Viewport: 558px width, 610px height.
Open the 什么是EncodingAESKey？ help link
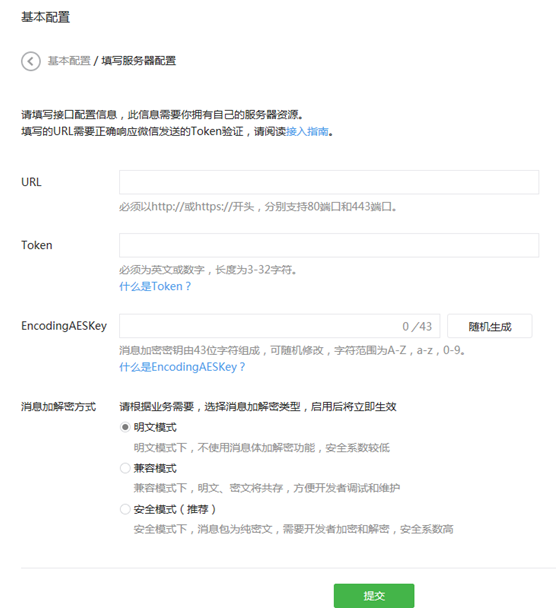[x=182, y=367]
